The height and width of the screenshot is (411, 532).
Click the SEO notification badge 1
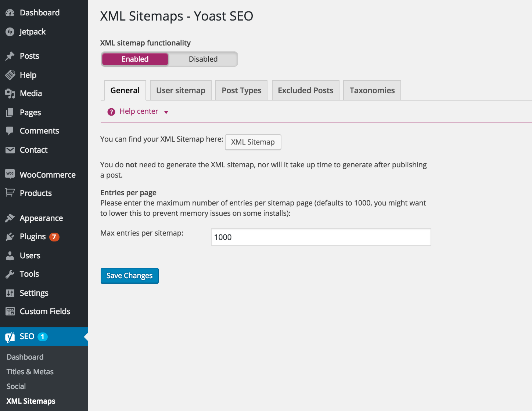pos(43,337)
